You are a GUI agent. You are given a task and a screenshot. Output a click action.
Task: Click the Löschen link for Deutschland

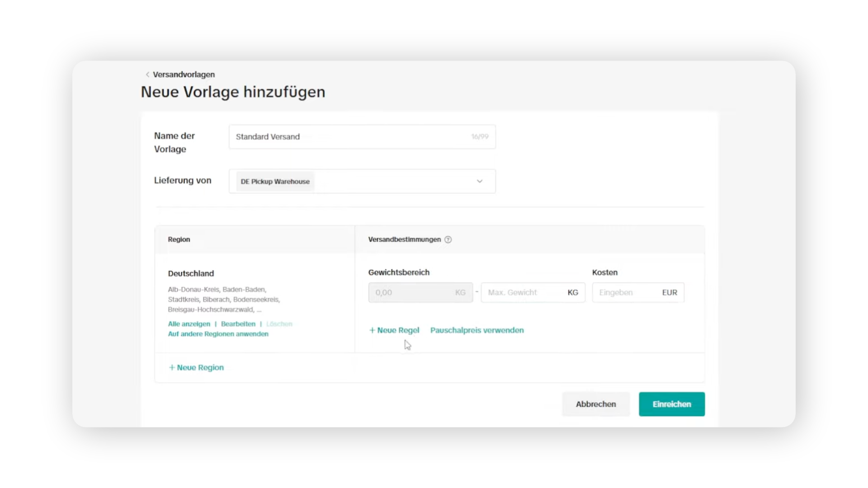coord(279,324)
